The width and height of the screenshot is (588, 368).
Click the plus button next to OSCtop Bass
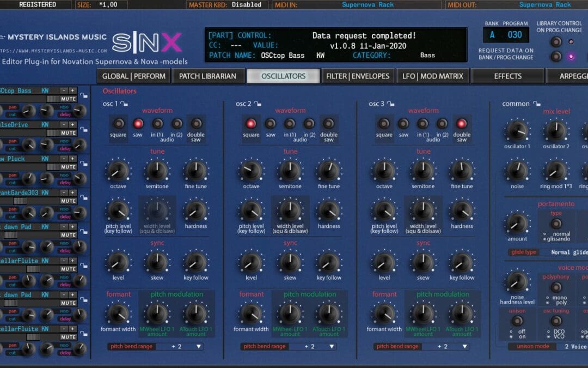pyautogui.click(x=72, y=91)
